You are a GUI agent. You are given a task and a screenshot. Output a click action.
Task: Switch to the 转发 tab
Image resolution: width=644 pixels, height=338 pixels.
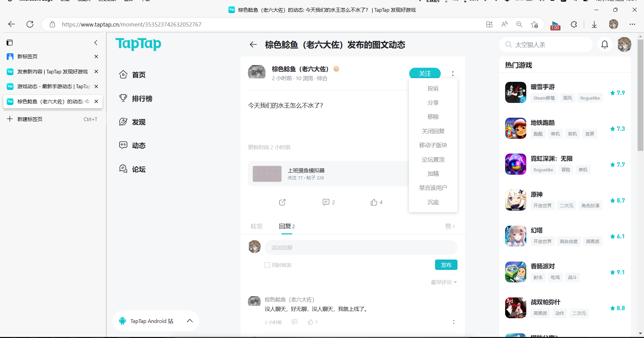tap(256, 226)
